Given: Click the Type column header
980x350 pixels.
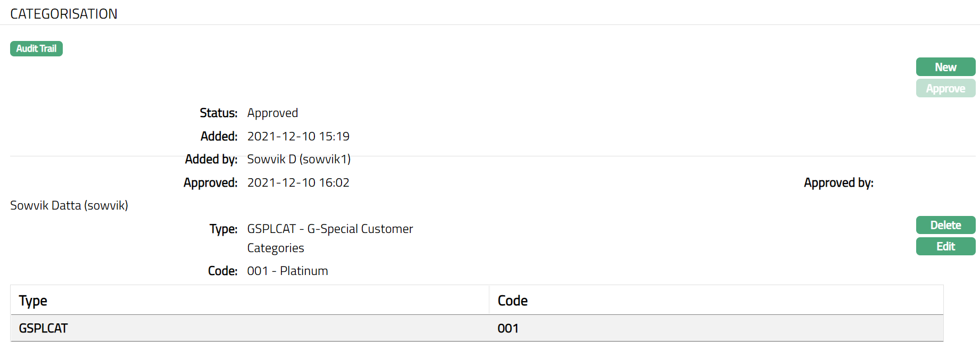Looking at the screenshot, I should [33, 301].
